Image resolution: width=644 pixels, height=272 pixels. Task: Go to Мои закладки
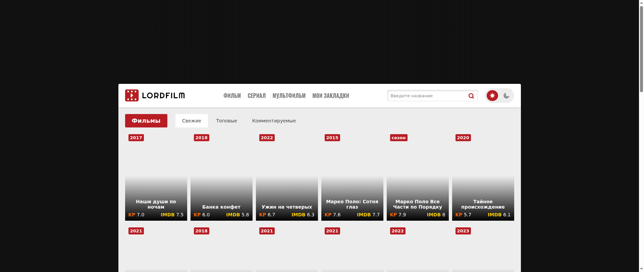330,96
